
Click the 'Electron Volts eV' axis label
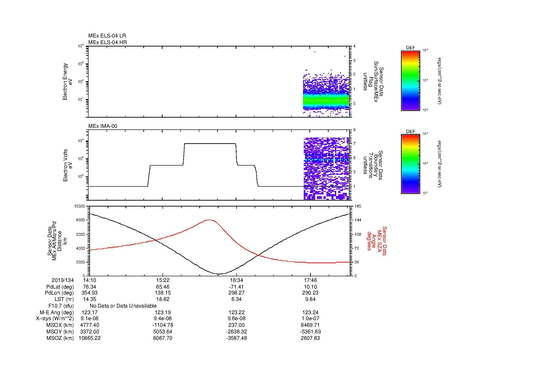[68, 165]
